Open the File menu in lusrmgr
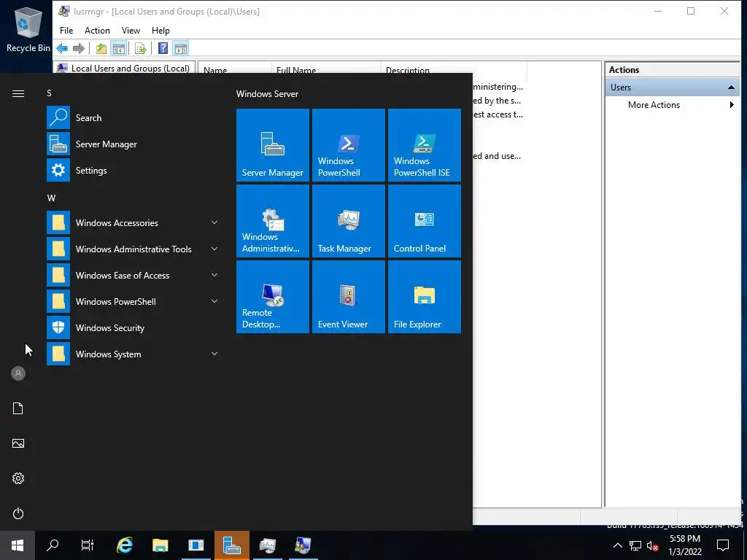The height and width of the screenshot is (560, 747). 66,31
